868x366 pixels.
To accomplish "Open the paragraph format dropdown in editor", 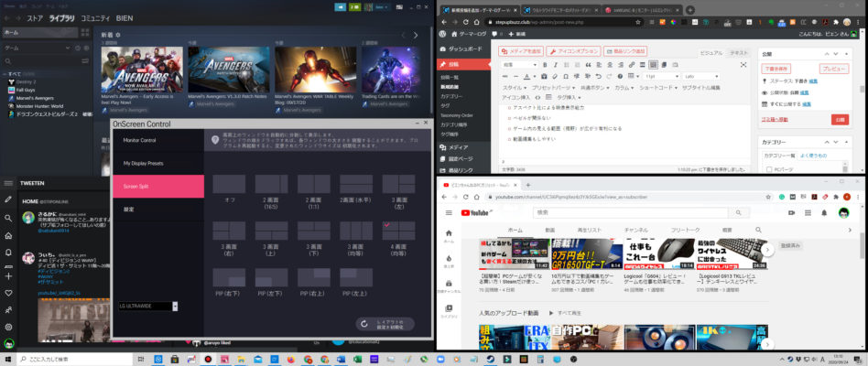I will pos(519,65).
